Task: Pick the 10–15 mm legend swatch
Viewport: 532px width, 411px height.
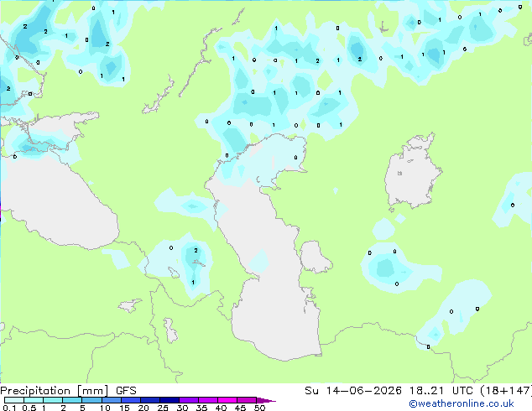Action: (111, 400)
